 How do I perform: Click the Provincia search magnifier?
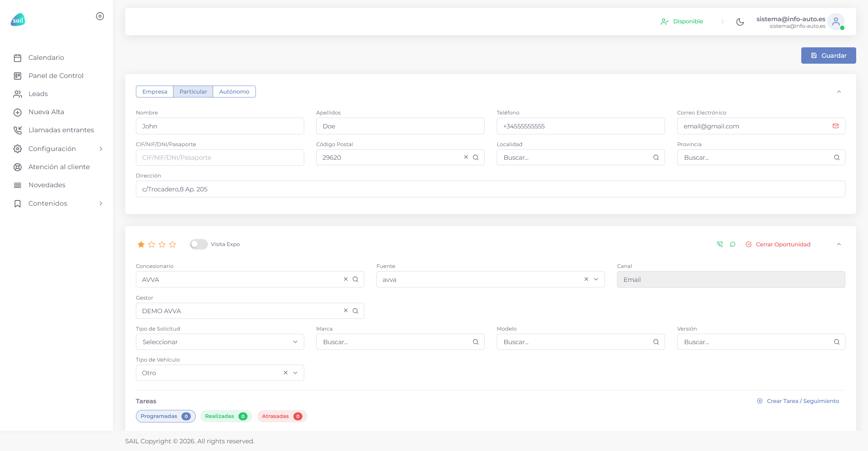pyautogui.click(x=837, y=157)
